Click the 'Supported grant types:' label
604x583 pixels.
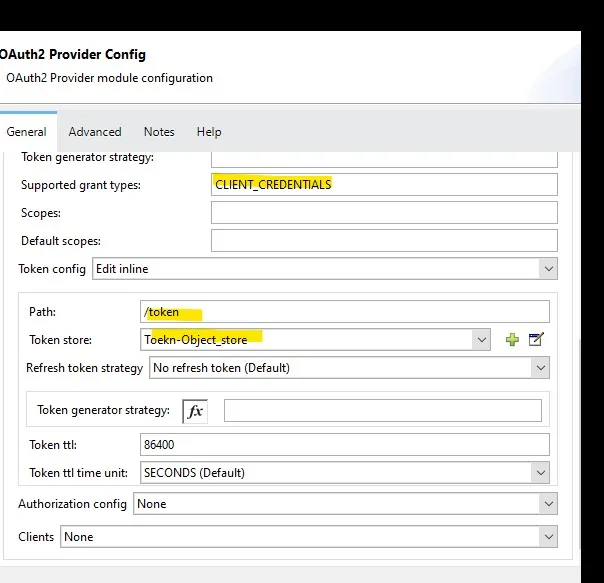pyautogui.click(x=81, y=185)
